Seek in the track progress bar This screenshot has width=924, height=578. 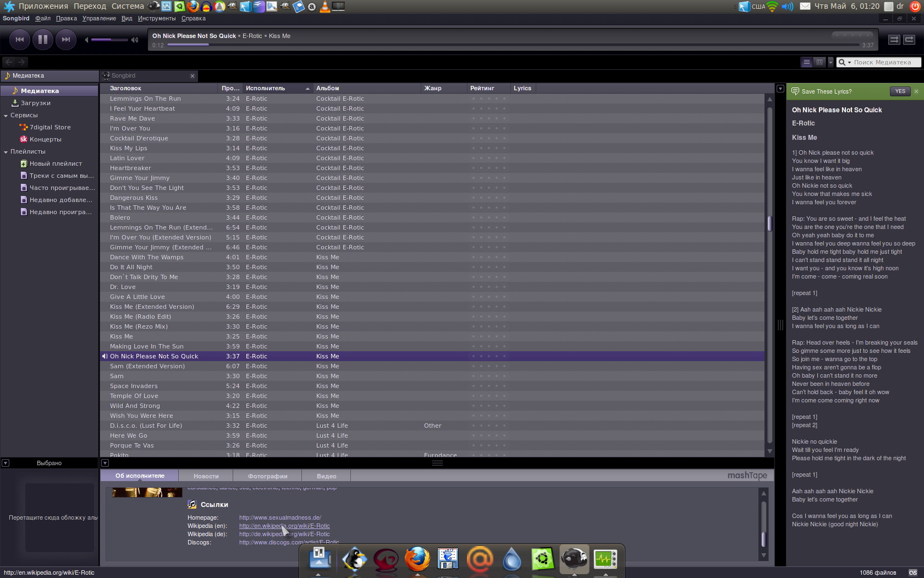(513, 45)
